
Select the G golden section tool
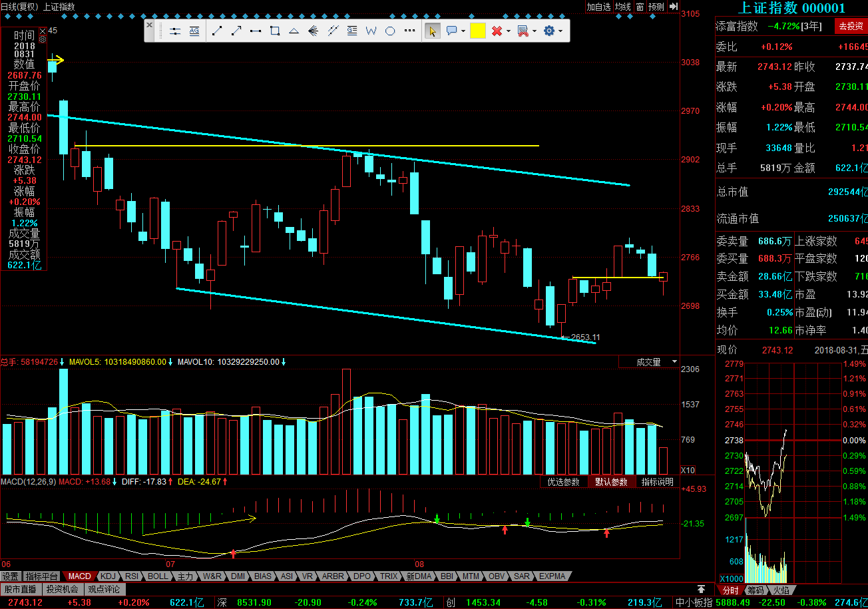[x=352, y=31]
